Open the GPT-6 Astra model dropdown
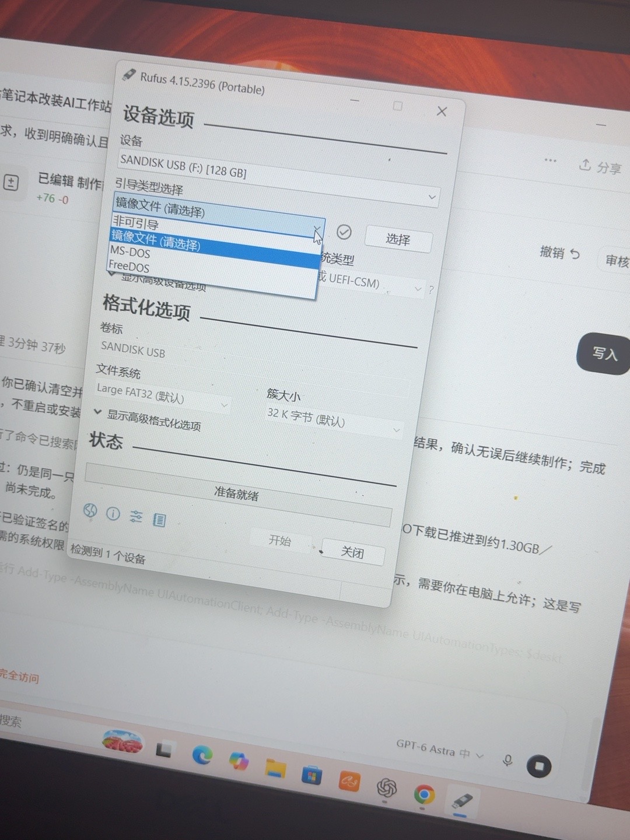The image size is (630, 840). pos(440,750)
